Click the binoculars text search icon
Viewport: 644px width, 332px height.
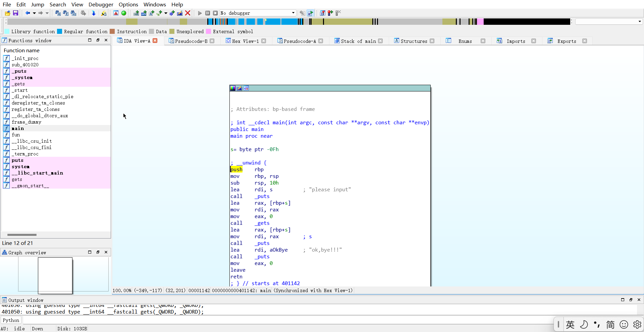pos(66,13)
